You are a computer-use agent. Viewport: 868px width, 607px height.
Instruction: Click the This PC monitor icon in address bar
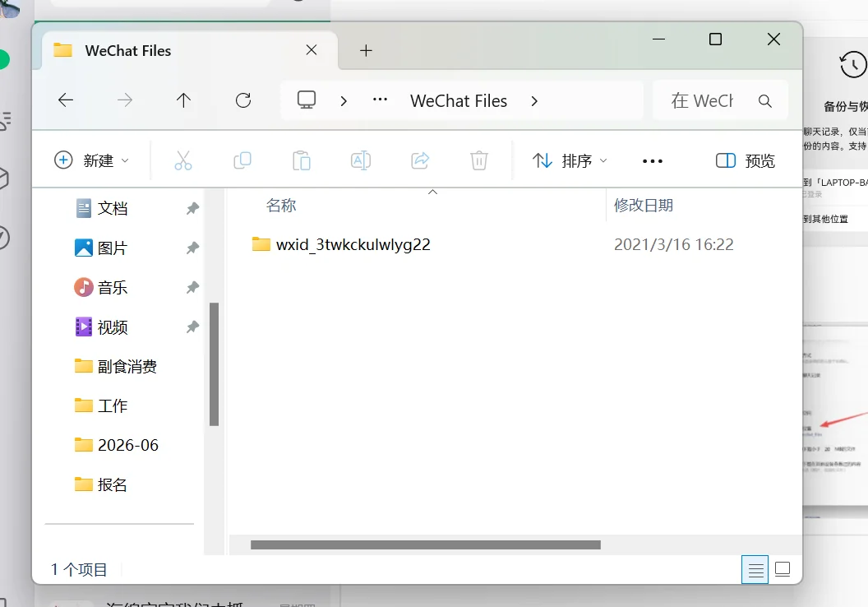[x=307, y=100]
